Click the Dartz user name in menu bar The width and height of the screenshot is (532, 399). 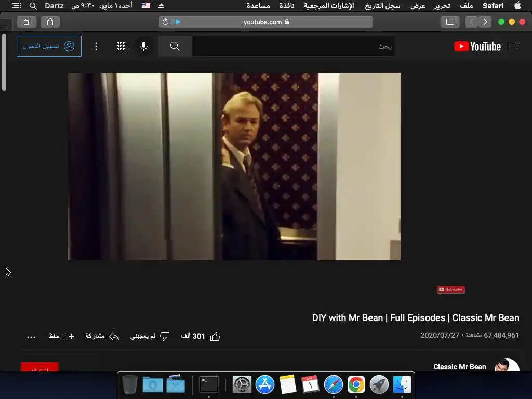54,5
